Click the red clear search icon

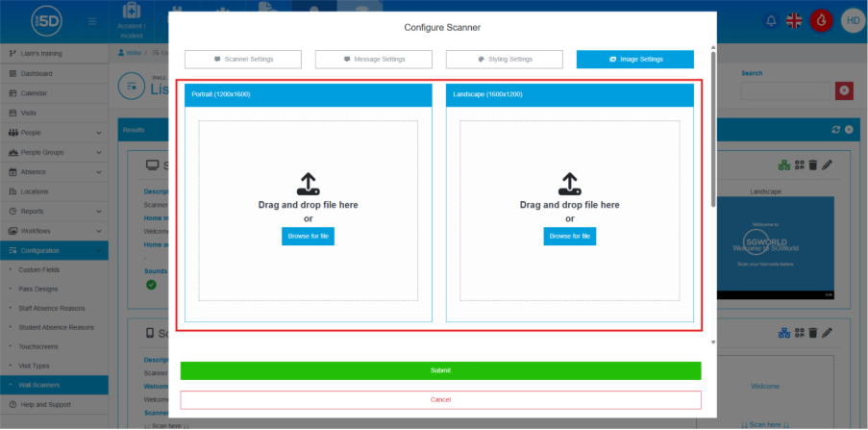pyautogui.click(x=845, y=90)
